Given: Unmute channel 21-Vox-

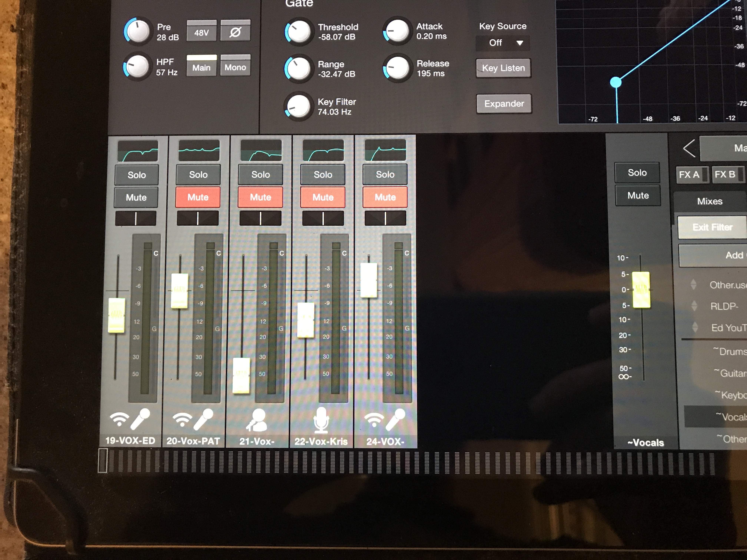Looking at the screenshot, I should click(x=260, y=197).
